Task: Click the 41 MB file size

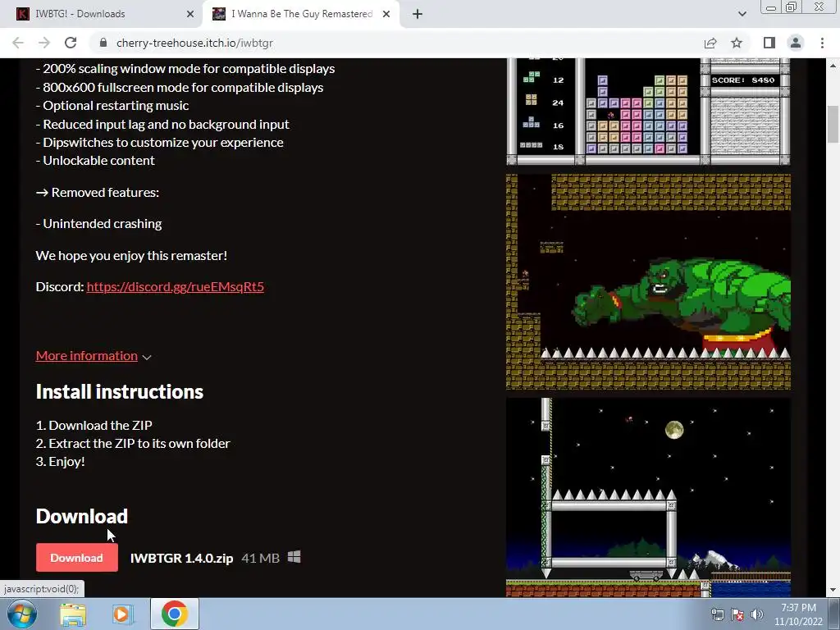Action: click(x=260, y=558)
